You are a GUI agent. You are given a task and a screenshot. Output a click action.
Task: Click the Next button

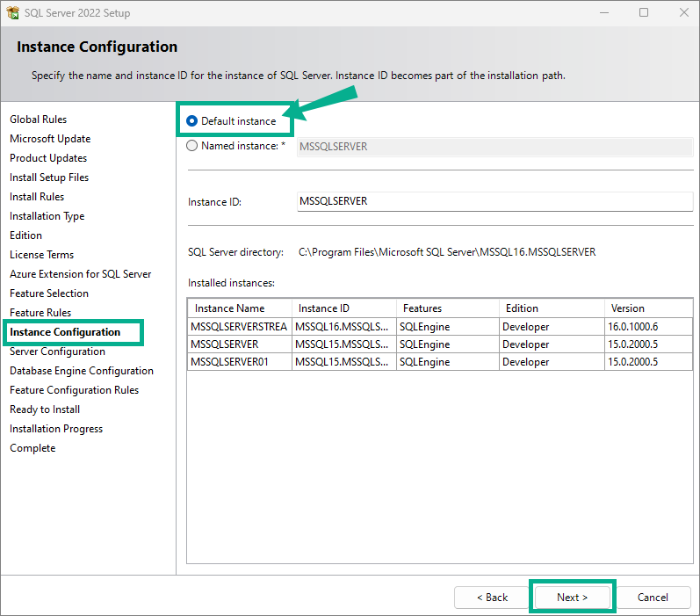tap(573, 598)
